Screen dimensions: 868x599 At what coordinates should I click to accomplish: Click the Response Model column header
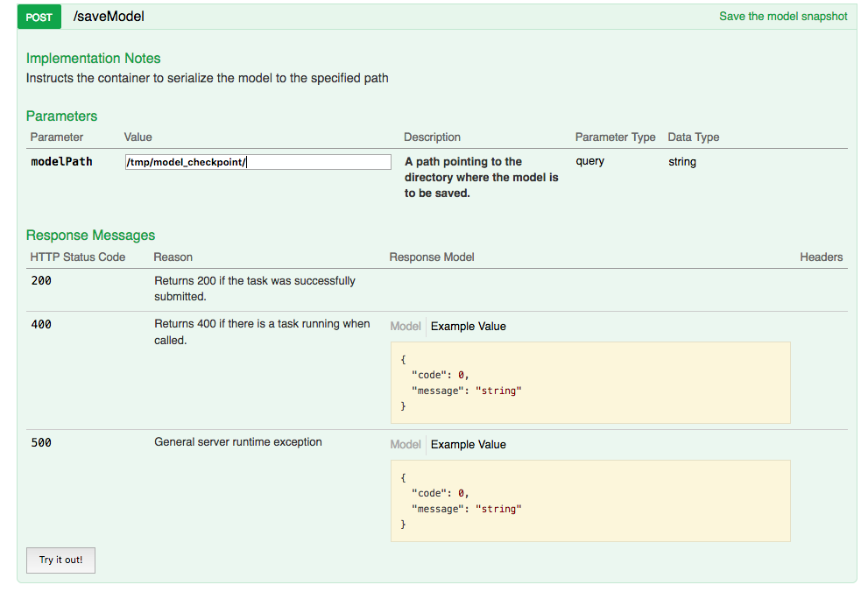tap(432, 257)
